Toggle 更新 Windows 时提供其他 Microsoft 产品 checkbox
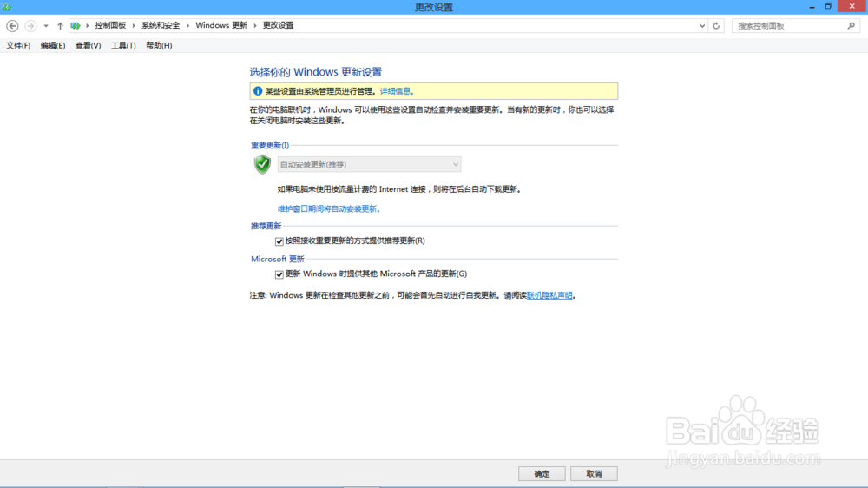The image size is (868, 488). [x=279, y=274]
